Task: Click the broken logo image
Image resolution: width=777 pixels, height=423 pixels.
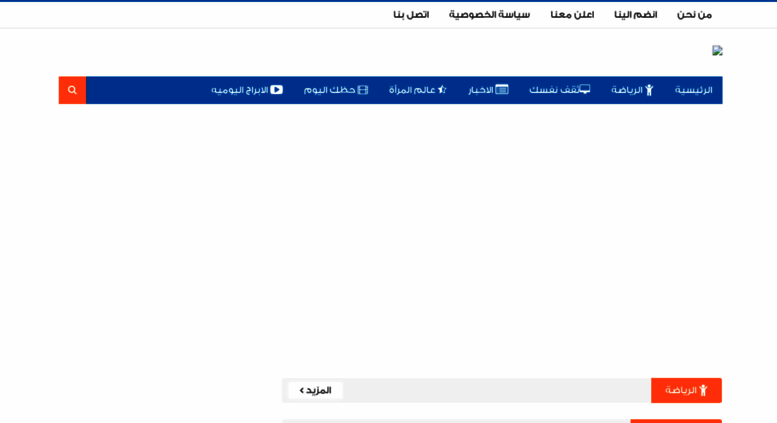Action: (x=717, y=51)
